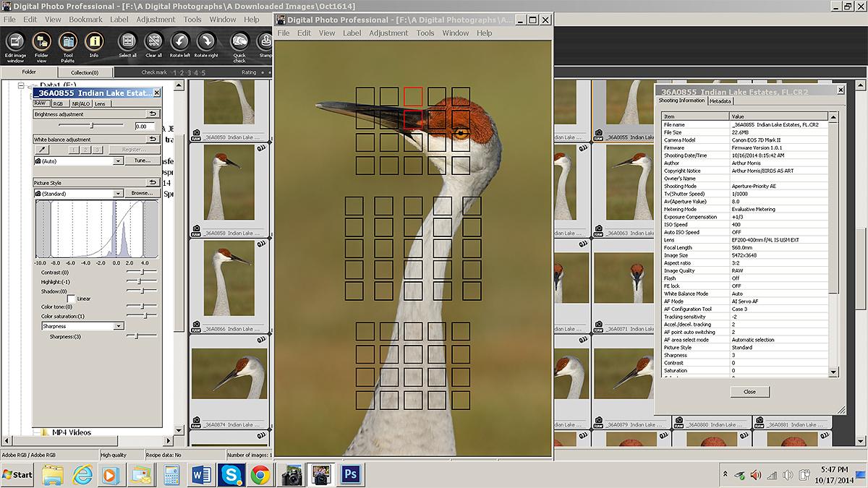868x488 pixels.
Task: Adjust the Highlight slider
Action: click(x=142, y=281)
